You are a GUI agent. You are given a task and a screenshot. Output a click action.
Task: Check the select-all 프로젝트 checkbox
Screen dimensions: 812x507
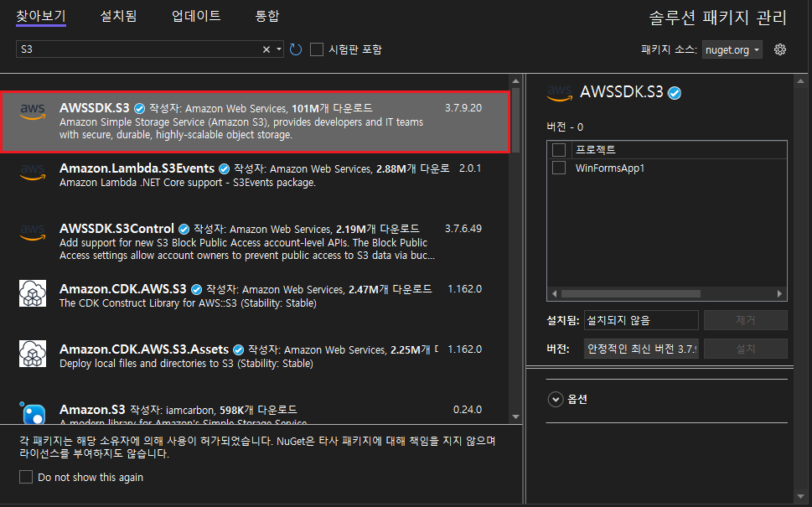[x=559, y=150]
